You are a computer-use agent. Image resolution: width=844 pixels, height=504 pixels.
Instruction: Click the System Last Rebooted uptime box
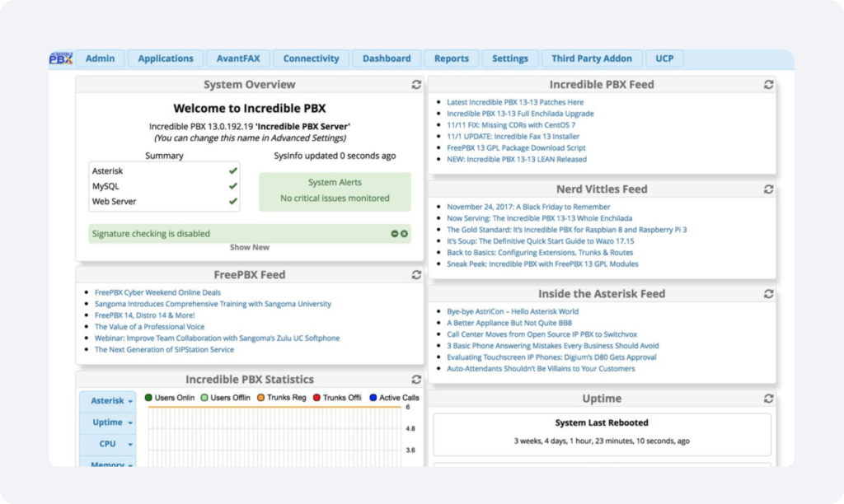click(602, 434)
